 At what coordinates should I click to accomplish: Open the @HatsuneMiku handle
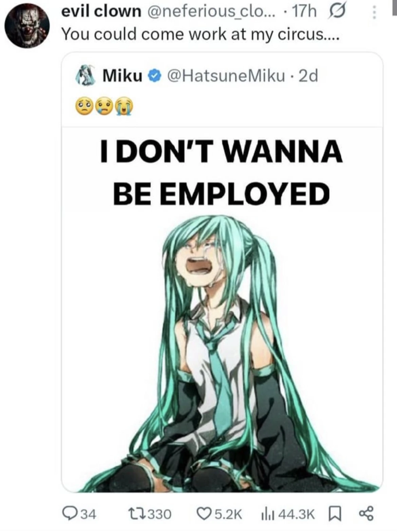pos(225,75)
